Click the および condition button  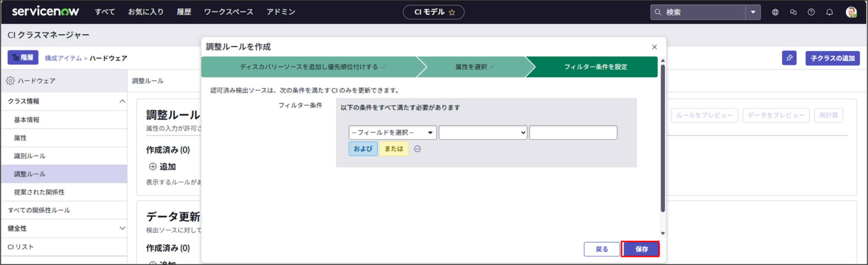[363, 149]
